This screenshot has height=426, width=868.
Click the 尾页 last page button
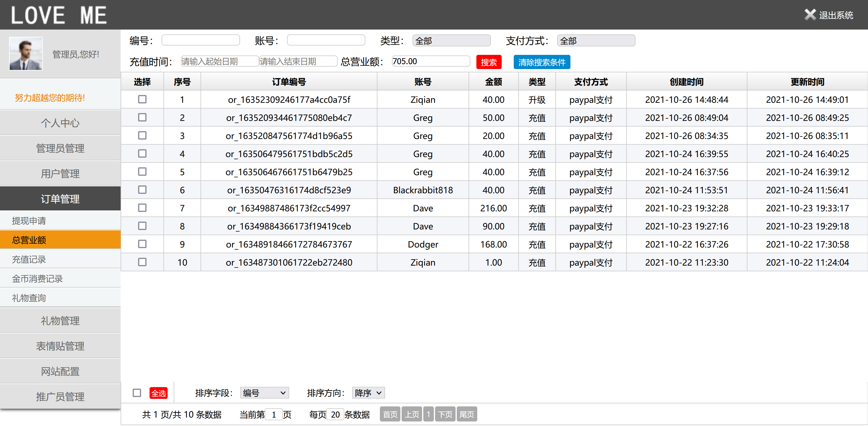coord(466,414)
